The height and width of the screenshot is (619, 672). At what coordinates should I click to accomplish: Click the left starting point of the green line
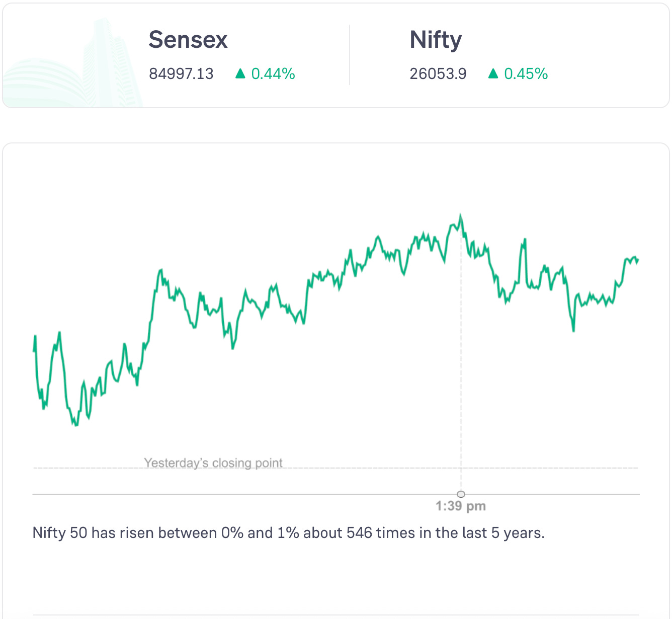[x=34, y=350]
